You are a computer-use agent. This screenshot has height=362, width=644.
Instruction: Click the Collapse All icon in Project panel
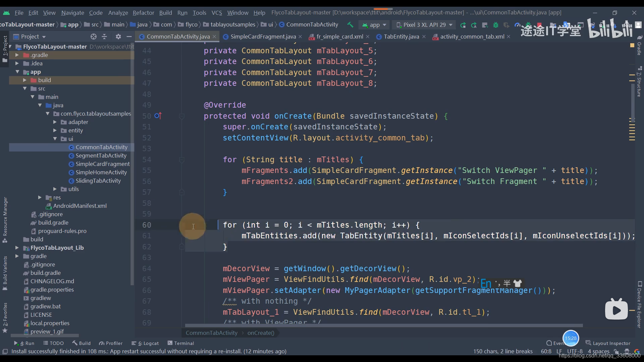(104, 37)
